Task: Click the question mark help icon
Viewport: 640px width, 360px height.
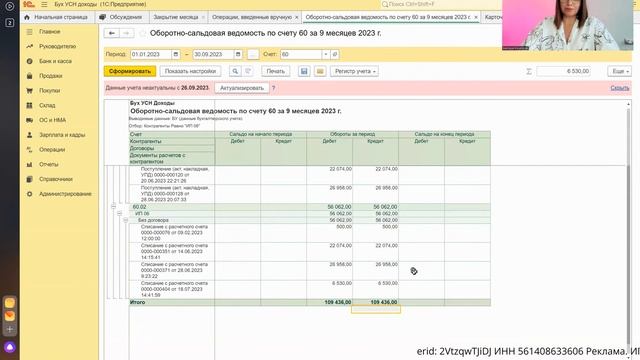Action: coord(273,88)
